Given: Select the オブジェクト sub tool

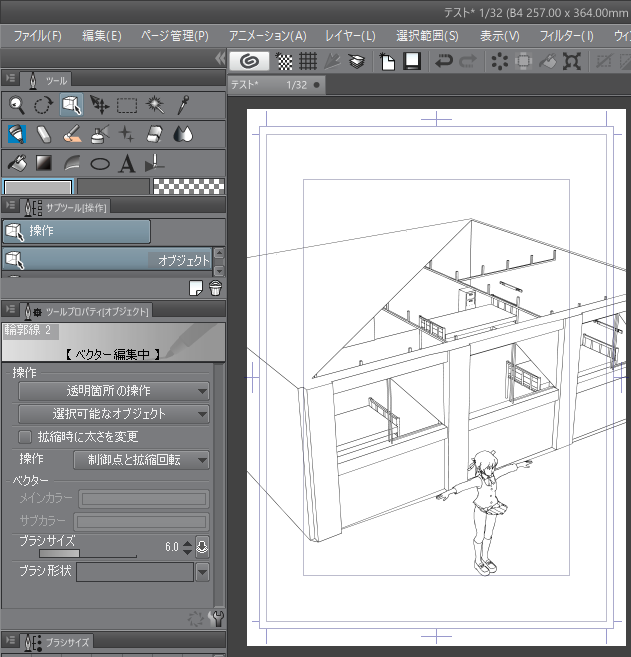Looking at the screenshot, I should [108, 260].
